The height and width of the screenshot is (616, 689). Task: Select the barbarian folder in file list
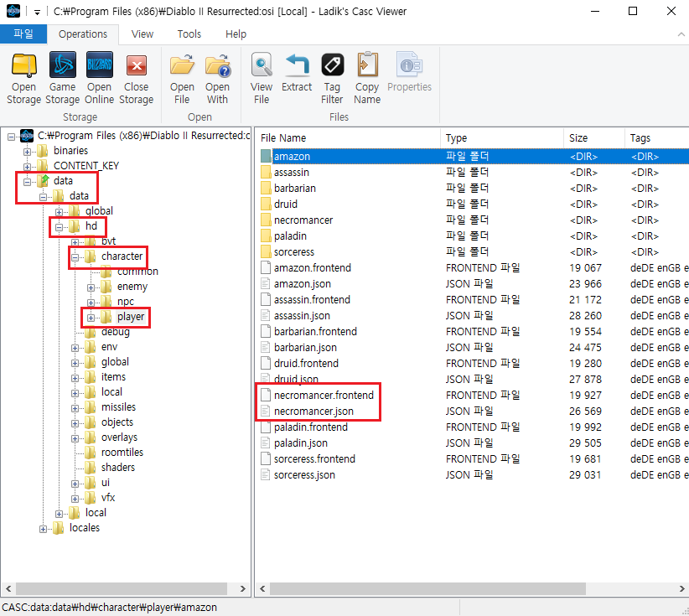coord(295,188)
